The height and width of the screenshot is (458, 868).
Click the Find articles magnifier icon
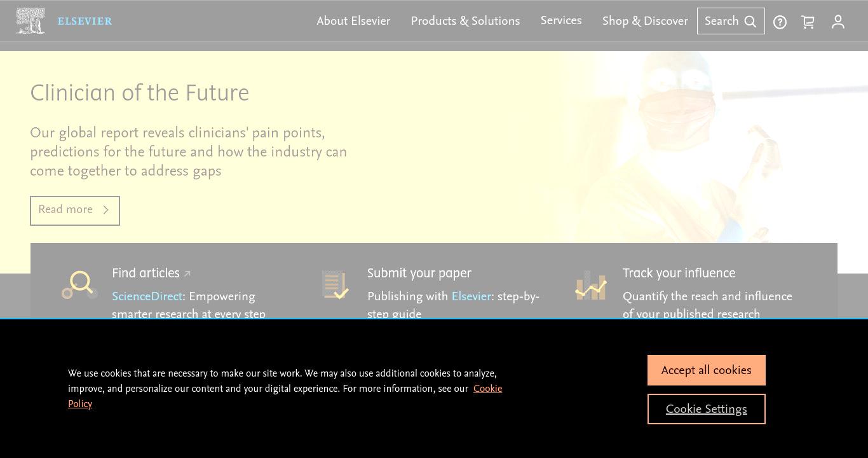(x=80, y=284)
